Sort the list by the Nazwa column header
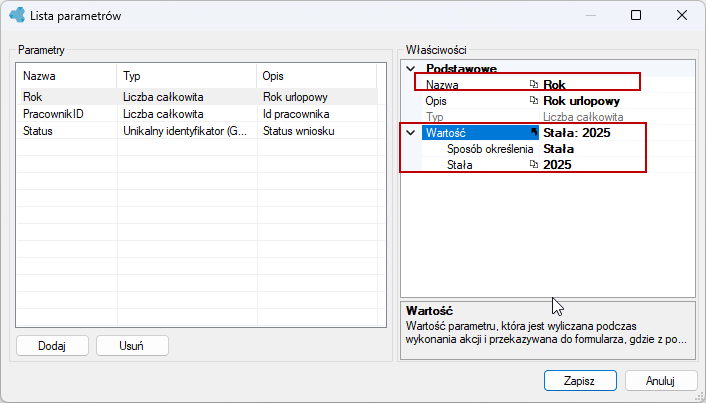This screenshot has height=403, width=706. tap(67, 76)
